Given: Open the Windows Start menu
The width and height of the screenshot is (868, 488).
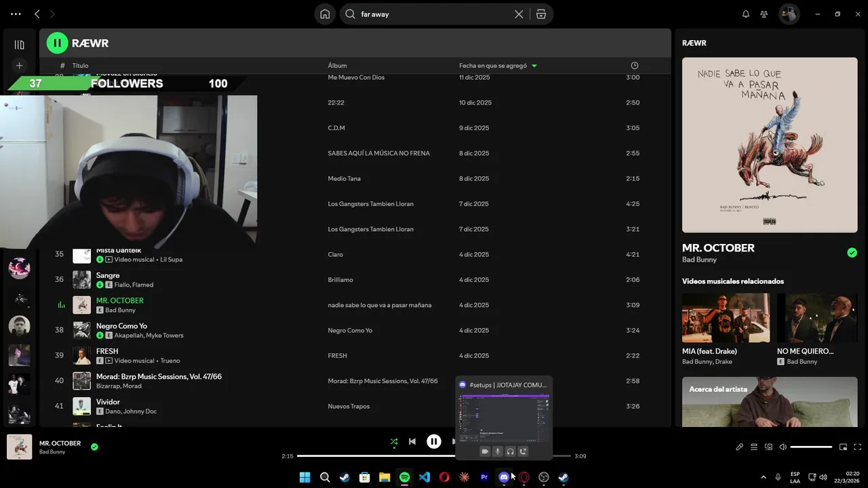Looking at the screenshot, I should click(x=305, y=477).
